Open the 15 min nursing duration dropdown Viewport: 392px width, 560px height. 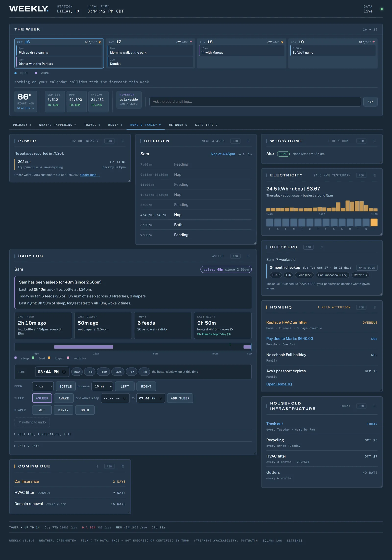(102, 386)
